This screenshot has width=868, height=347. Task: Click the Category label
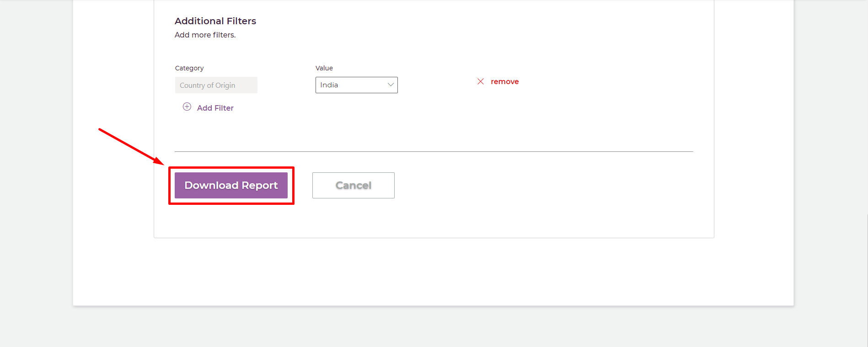189,68
